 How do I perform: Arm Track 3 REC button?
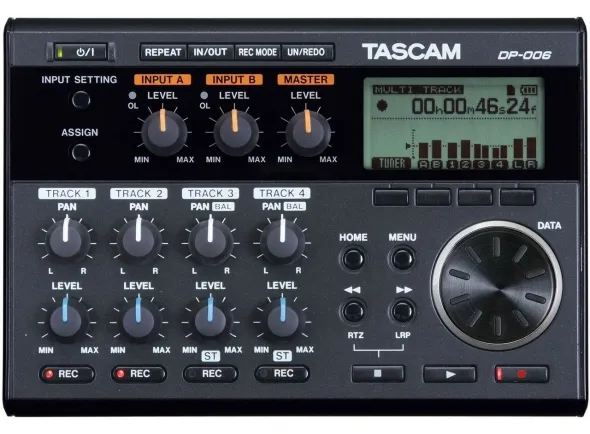click(x=210, y=374)
